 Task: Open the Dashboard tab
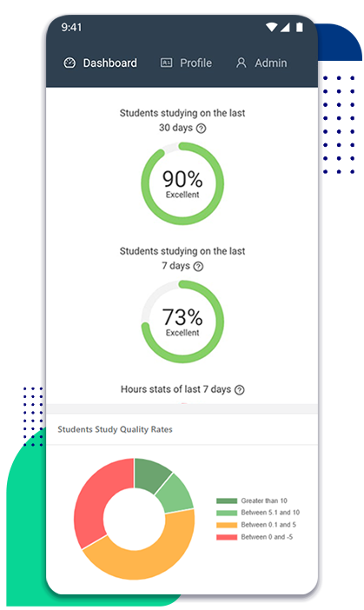click(x=100, y=63)
